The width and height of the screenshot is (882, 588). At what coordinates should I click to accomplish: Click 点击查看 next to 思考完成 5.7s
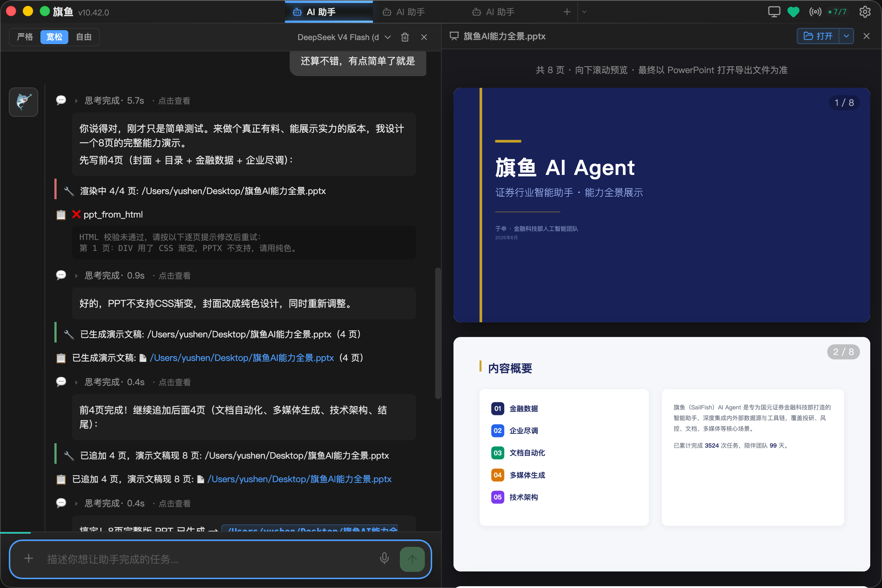pos(174,101)
